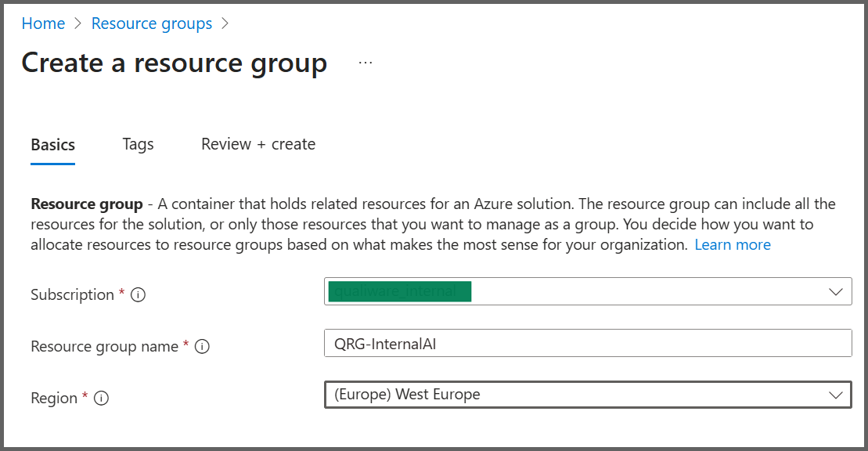Image resolution: width=868 pixels, height=451 pixels.
Task: Click the Subscription dropdown chevron
Action: (x=837, y=290)
